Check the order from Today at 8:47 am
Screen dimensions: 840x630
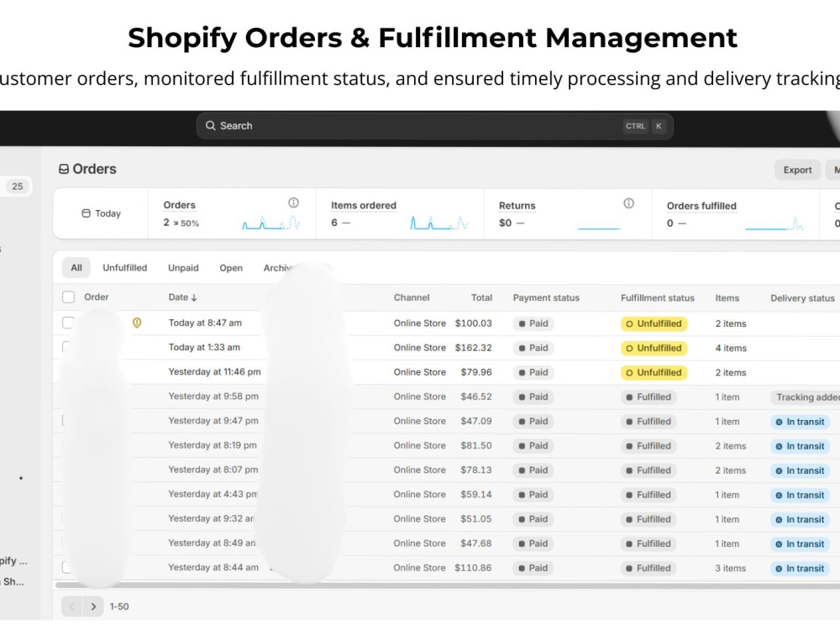point(68,323)
